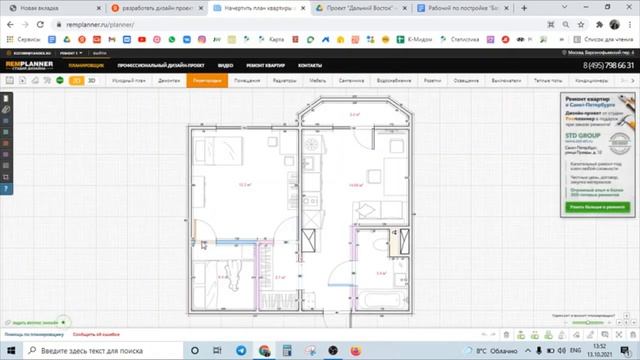Select the bed in the top-left bedroom
Screen dimensions: 640x360
click(218, 151)
